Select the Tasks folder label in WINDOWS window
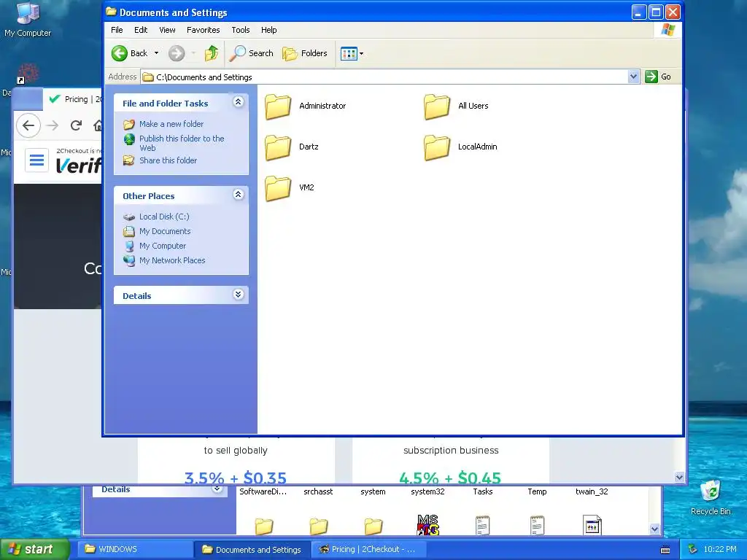Image resolution: width=747 pixels, height=560 pixels. tap(483, 492)
